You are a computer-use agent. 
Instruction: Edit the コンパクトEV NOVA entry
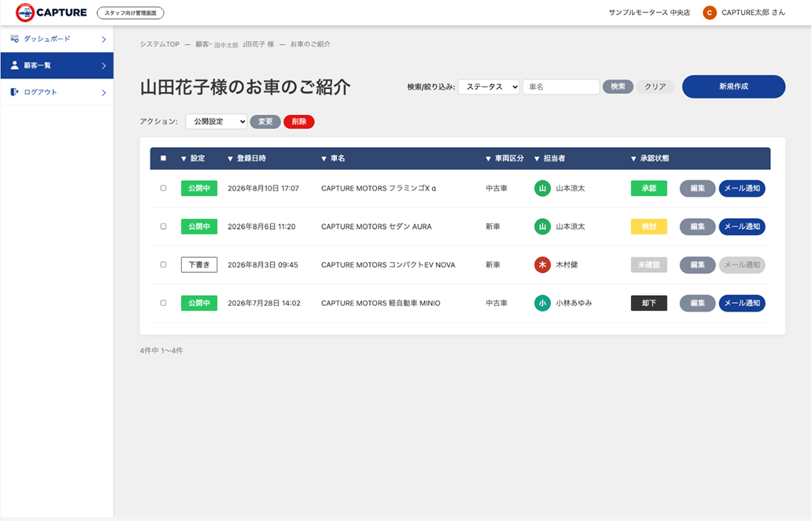pos(698,265)
